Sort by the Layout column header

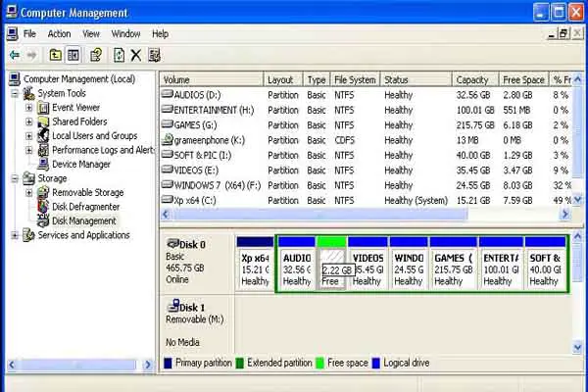283,80
